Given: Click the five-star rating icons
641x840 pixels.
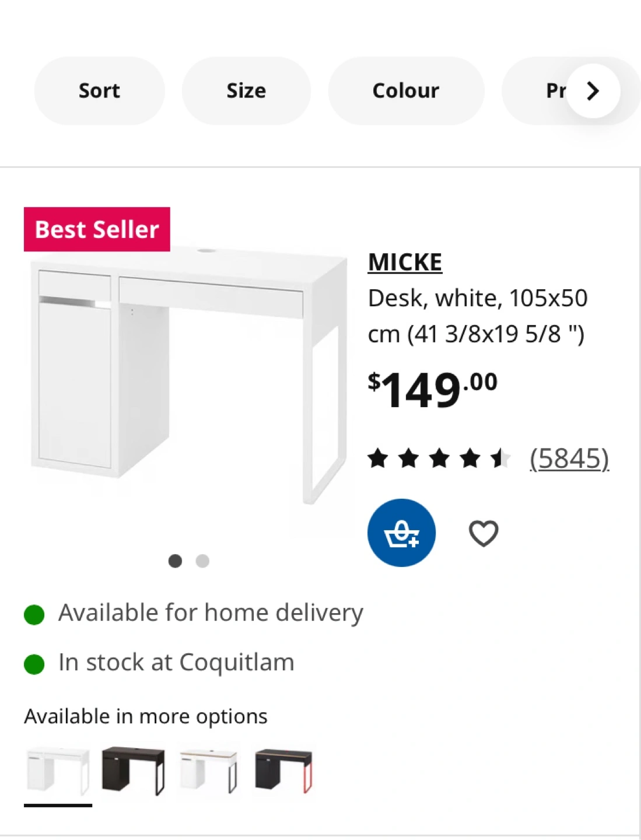Looking at the screenshot, I should (439, 459).
